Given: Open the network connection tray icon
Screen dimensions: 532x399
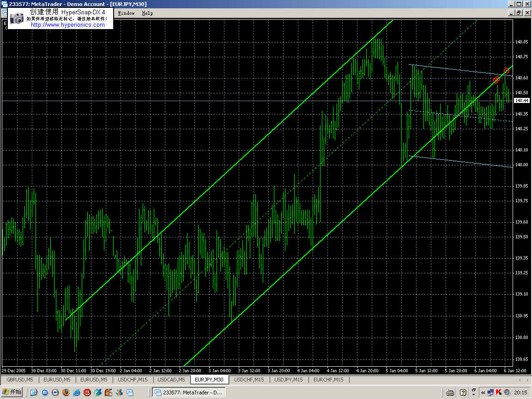Looking at the screenshot, I should [490, 393].
